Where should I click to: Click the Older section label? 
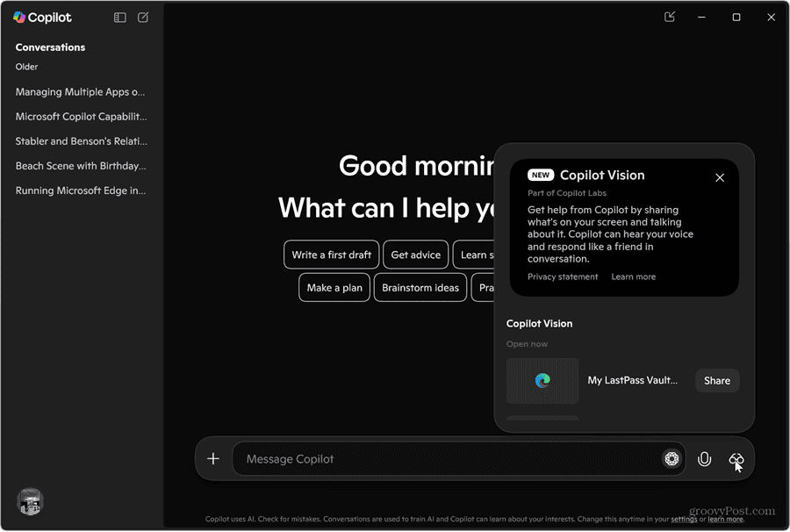26,67
